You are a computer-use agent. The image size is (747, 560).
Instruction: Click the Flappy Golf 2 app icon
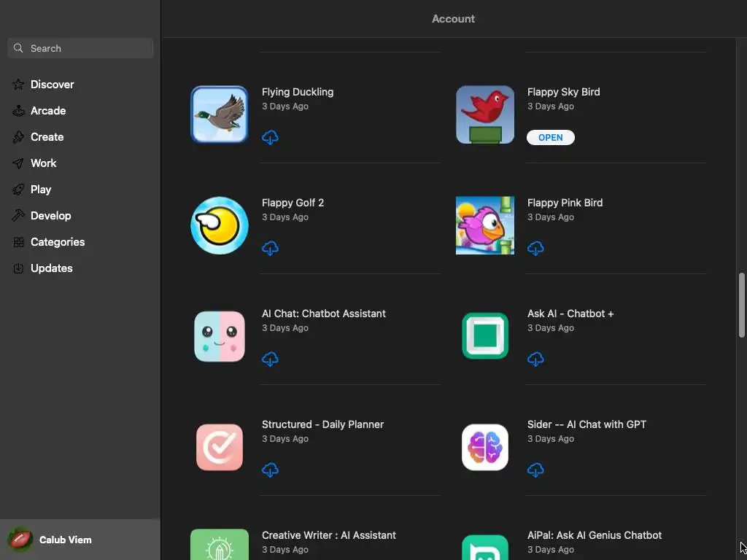click(219, 225)
